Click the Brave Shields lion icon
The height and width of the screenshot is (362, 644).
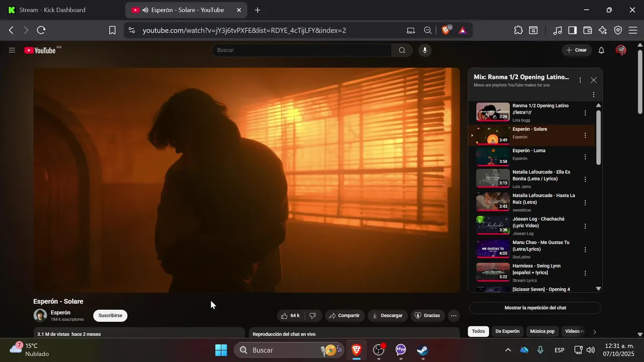point(446,30)
